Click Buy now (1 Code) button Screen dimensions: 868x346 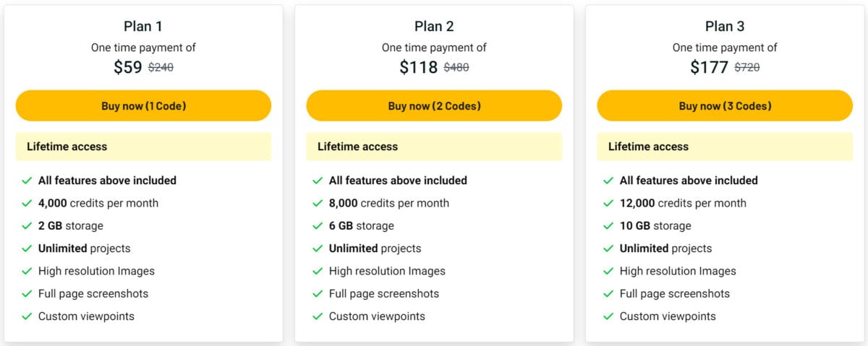click(x=143, y=105)
